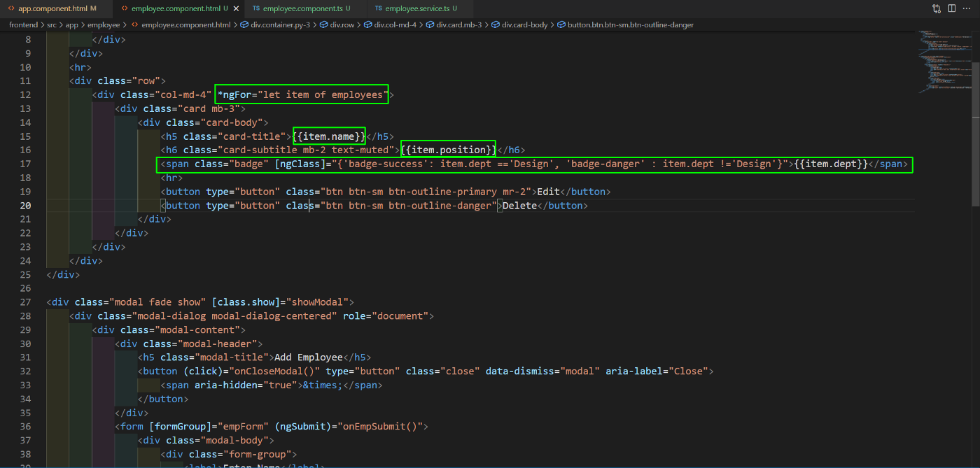Split the editor to the right
This screenshot has width=980, height=468.
[952, 9]
